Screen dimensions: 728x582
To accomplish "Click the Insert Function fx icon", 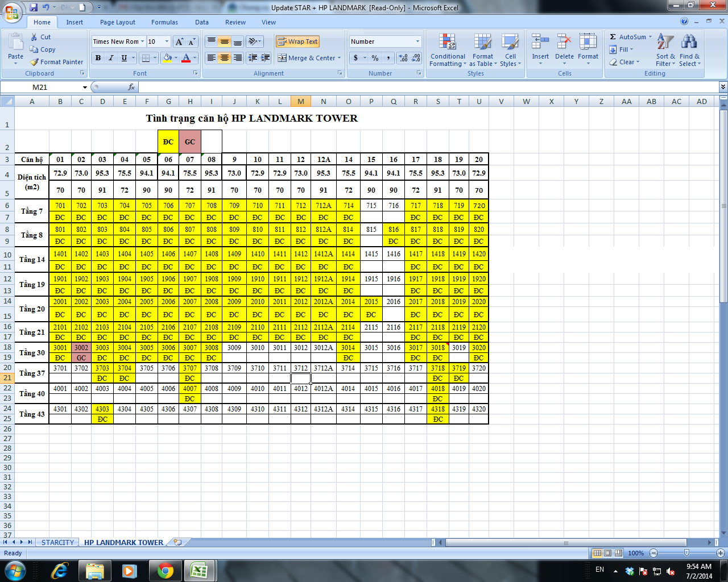I will point(131,87).
